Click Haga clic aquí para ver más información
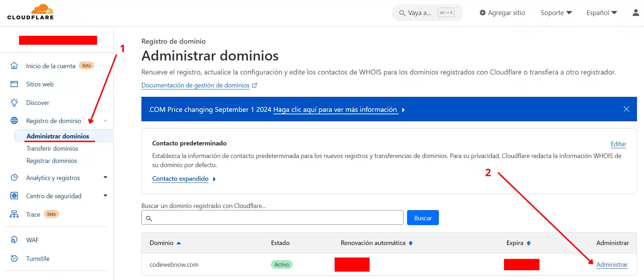The image size is (644, 280). click(x=335, y=109)
